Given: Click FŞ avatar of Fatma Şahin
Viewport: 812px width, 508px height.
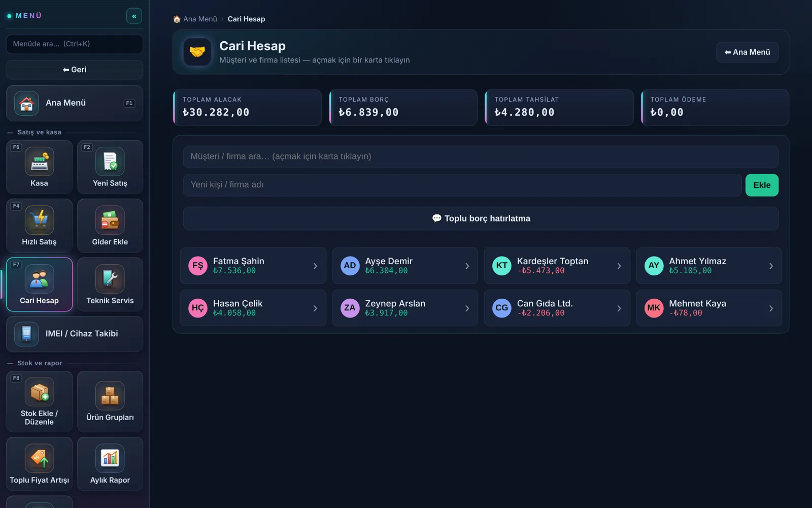Looking at the screenshot, I should pos(198,266).
